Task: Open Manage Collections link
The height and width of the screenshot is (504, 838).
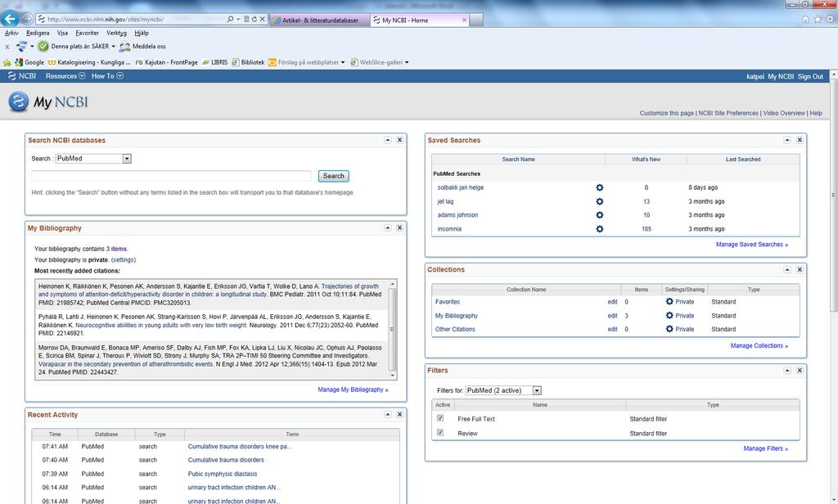Action: click(x=759, y=346)
